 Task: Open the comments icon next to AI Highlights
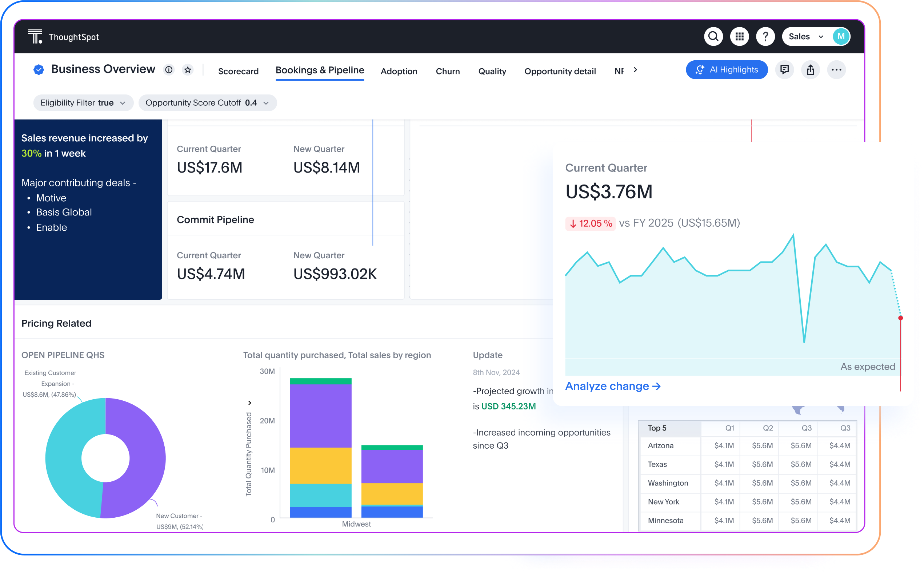(785, 70)
